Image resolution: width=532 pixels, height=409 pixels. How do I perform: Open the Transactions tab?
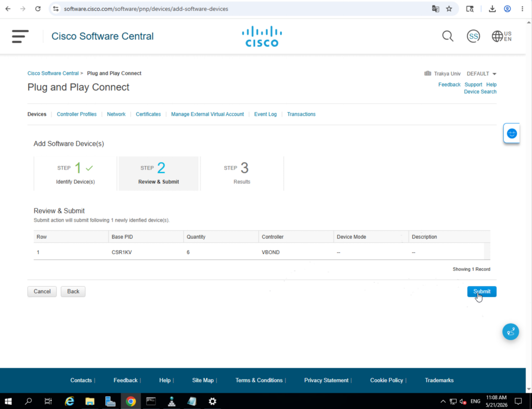(301, 114)
